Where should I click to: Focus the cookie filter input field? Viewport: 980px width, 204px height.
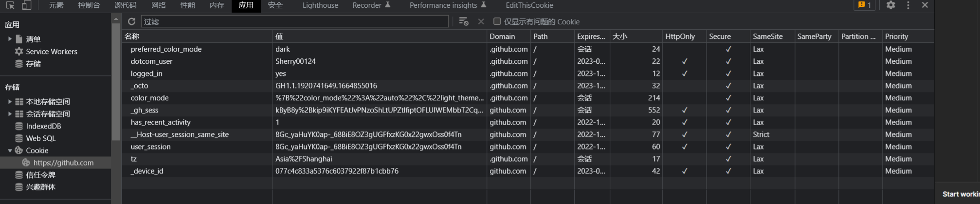click(295, 21)
